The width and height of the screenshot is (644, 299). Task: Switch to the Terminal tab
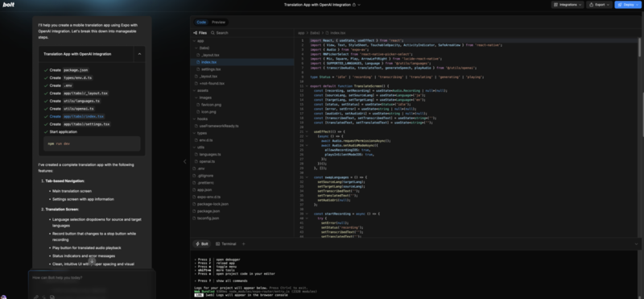[x=226, y=244]
